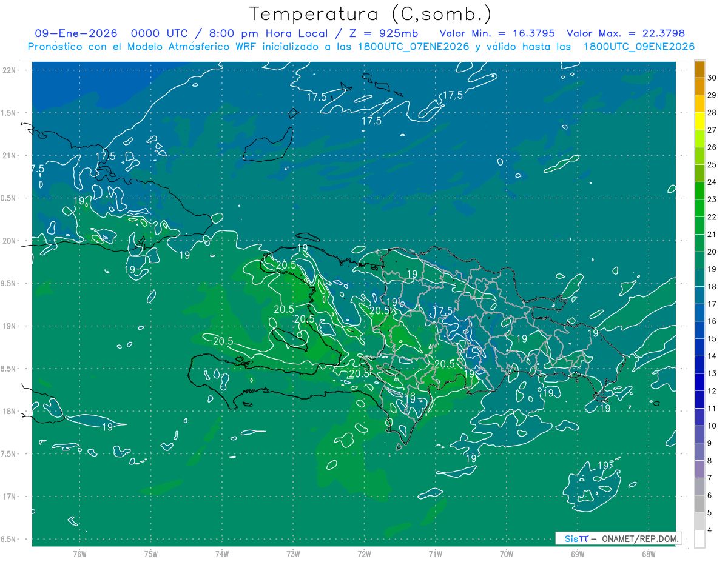This screenshot has height=562, width=728.
Task: Click legend value "25"
Action: [x=712, y=165]
